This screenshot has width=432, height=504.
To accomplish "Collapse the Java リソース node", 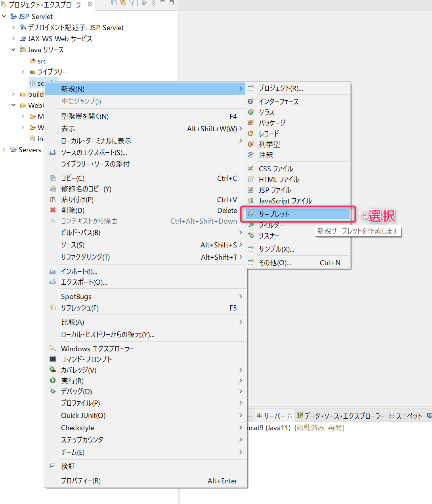I will (x=13, y=50).
